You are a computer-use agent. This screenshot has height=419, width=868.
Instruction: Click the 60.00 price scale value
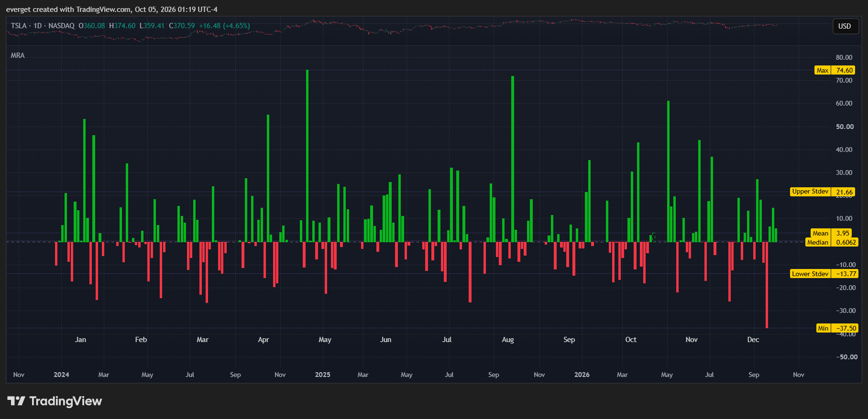click(x=844, y=103)
